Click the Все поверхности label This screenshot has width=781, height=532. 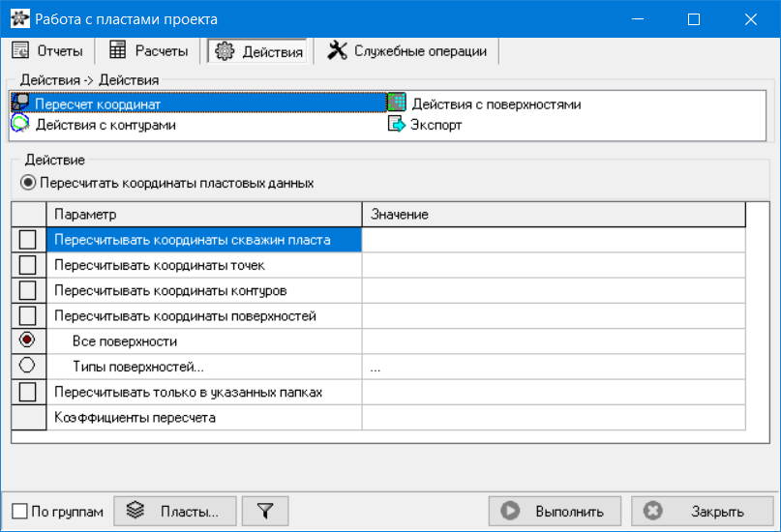coord(125,341)
